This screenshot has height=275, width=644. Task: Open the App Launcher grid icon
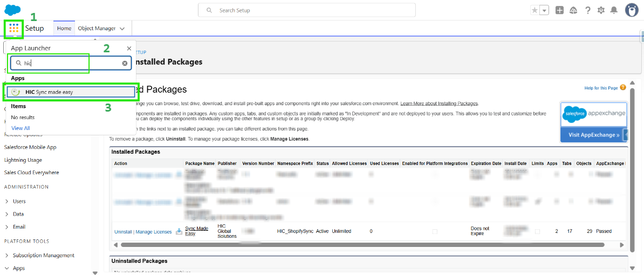[x=13, y=29]
